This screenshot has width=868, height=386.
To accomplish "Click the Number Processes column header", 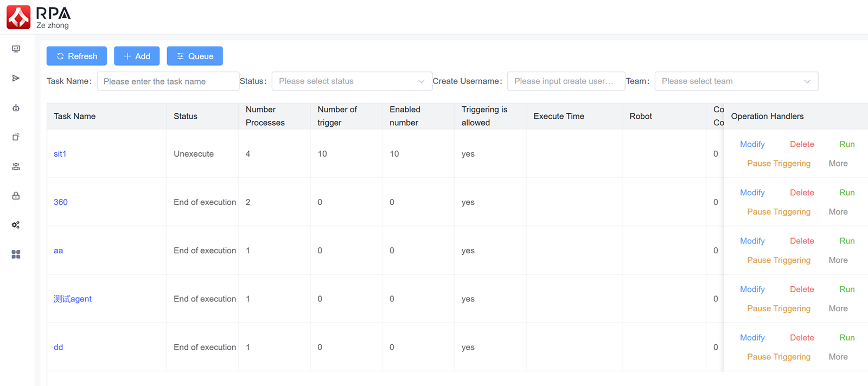I will coord(275,116).
